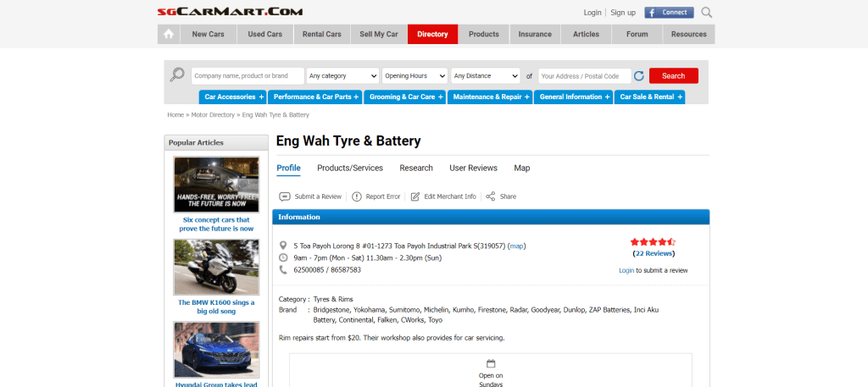
Task: Open the Forum menu
Action: [x=637, y=34]
